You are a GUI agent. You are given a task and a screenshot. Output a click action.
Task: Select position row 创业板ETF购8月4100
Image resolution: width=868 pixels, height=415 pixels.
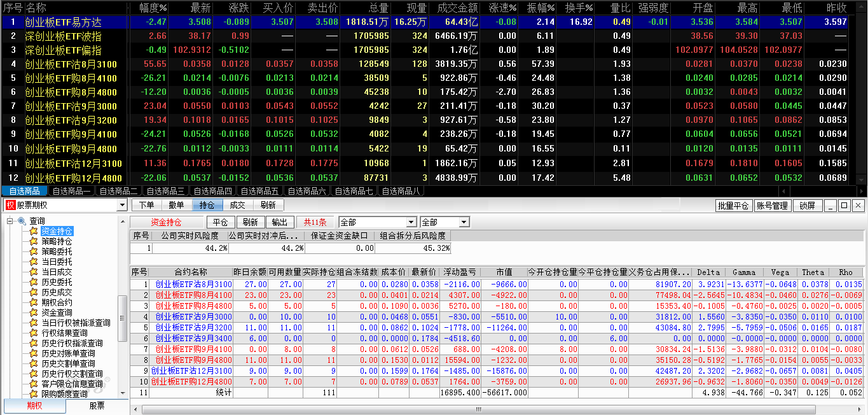pyautogui.click(x=497, y=295)
